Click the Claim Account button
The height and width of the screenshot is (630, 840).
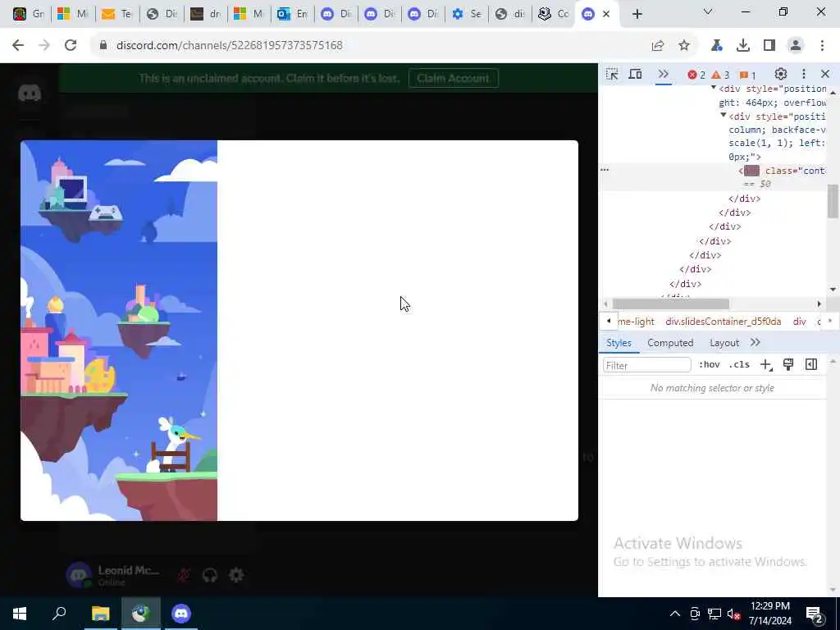[x=453, y=78]
